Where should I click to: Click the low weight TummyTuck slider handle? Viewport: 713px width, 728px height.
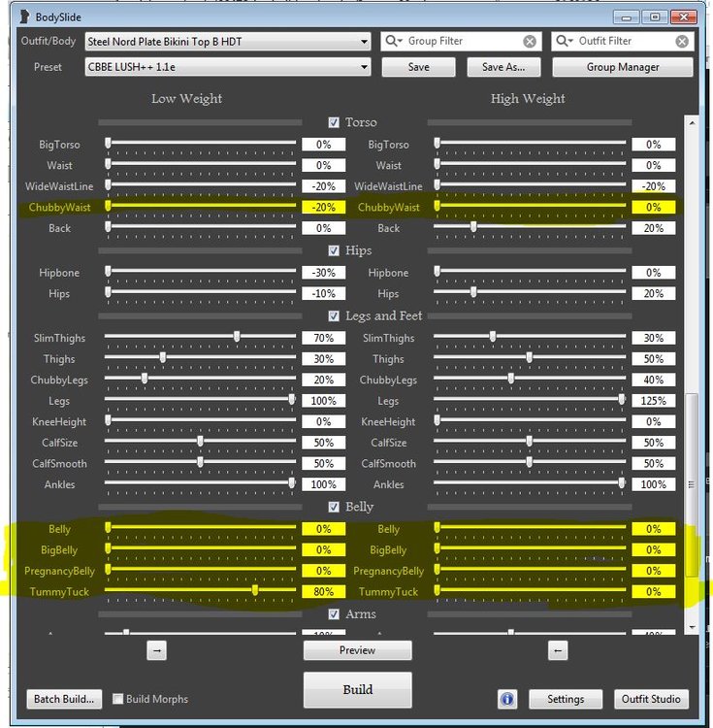(255, 590)
